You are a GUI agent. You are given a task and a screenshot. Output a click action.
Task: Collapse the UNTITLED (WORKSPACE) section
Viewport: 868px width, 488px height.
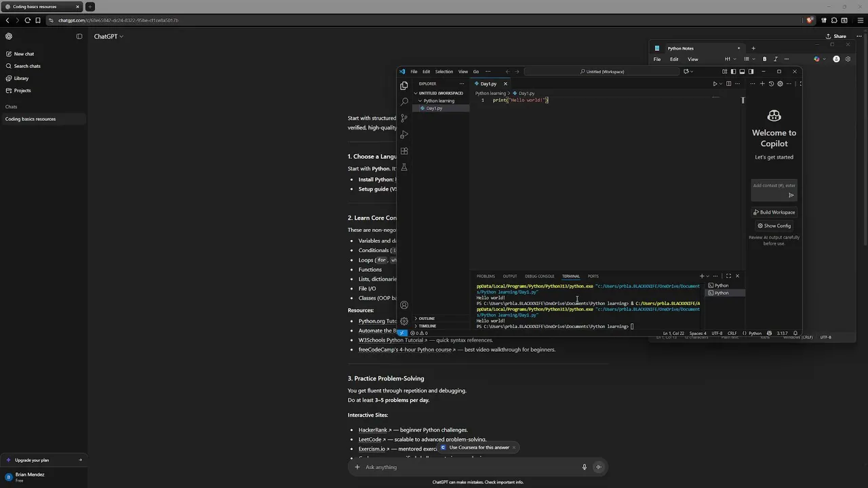[x=439, y=93]
